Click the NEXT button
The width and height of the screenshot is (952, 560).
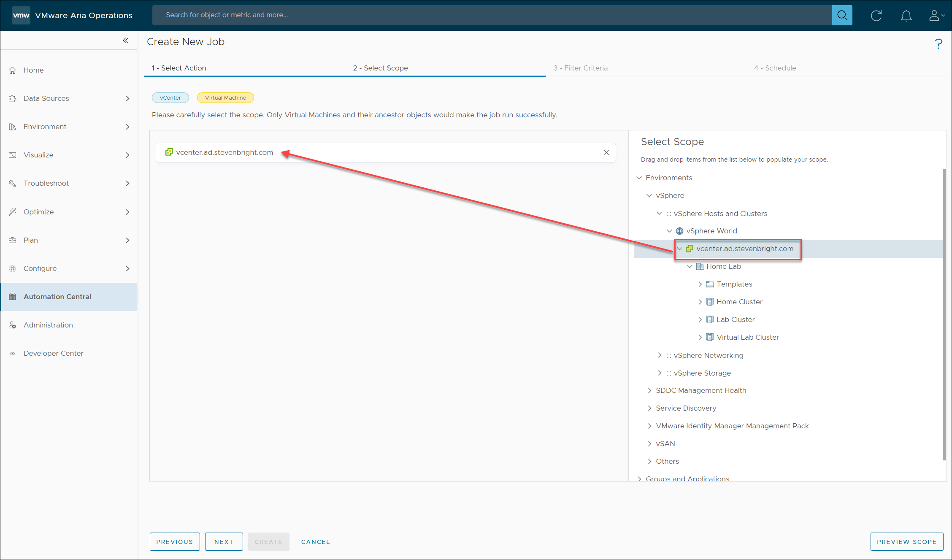[x=224, y=541]
